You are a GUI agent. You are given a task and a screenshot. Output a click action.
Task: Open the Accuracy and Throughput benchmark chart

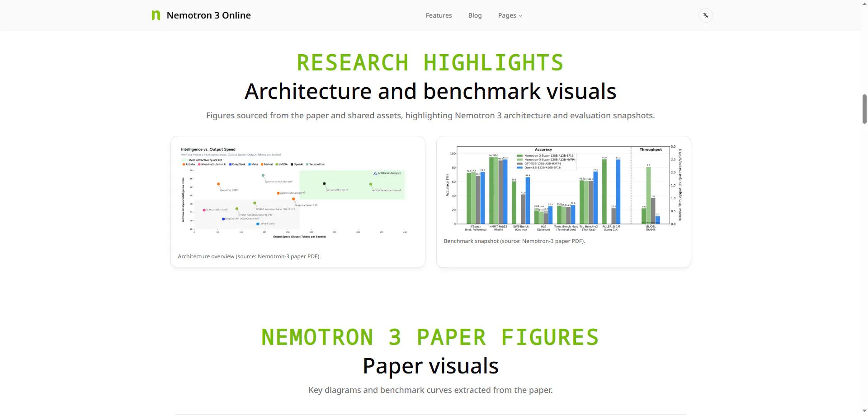point(564,189)
